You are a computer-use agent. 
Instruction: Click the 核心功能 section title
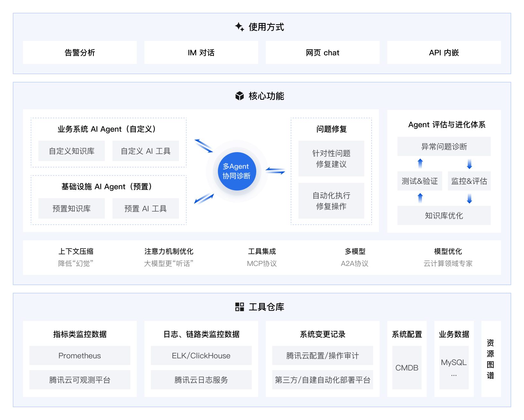266,96
